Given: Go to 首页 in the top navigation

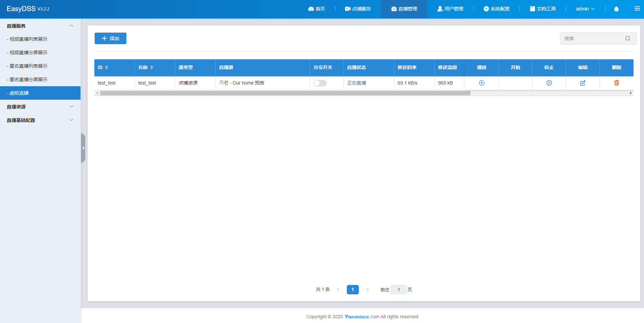Looking at the screenshot, I should pos(317,9).
